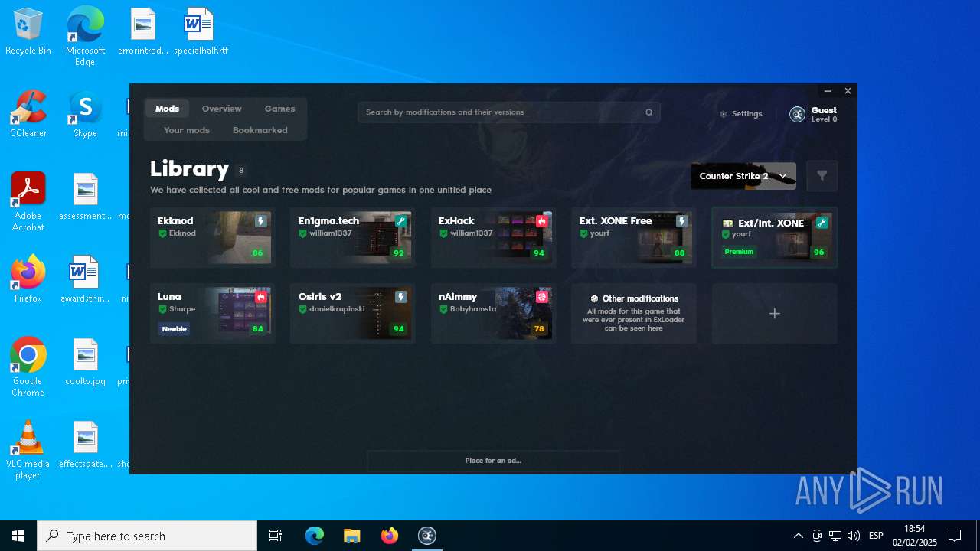Select the cooltv.jpg desktop file
The image size is (980, 551).
point(85,363)
